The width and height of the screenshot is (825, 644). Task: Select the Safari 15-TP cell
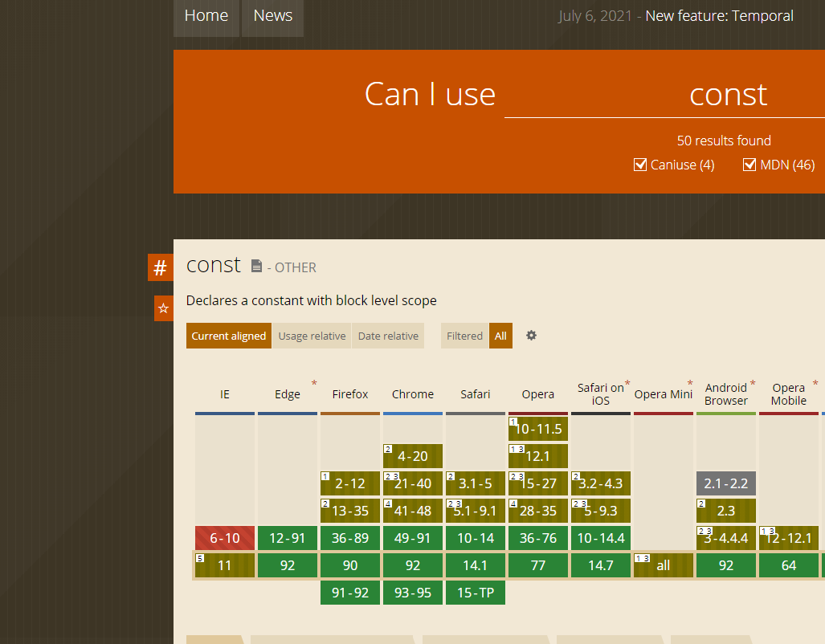475,593
